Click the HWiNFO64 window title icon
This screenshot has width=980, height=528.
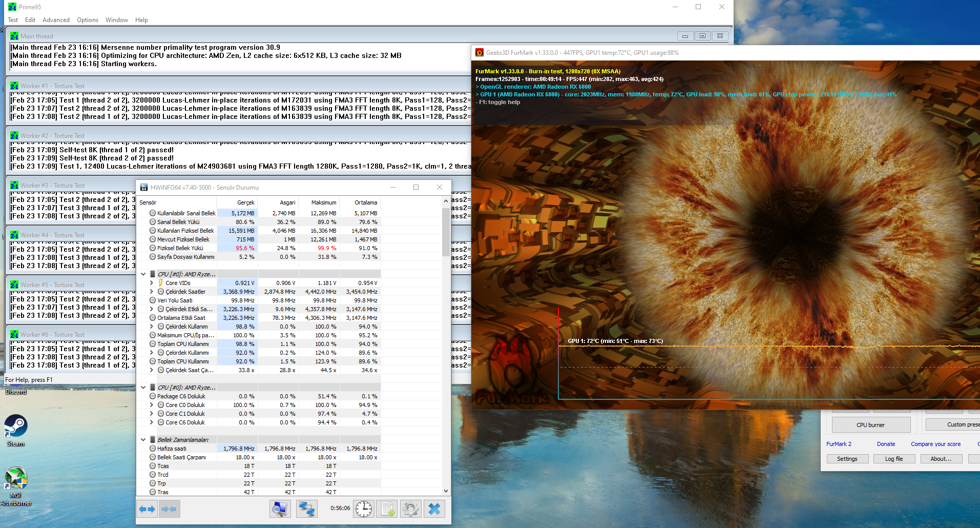(144, 188)
